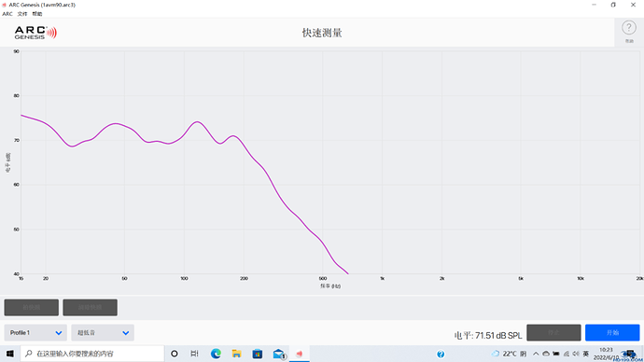This screenshot has height=362, width=644.
Task: Open the 帮助 menu in the menu bar
Action: (37, 14)
